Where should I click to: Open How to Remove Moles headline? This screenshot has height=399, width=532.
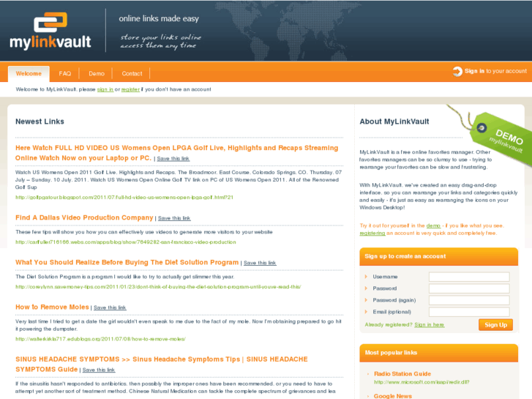coord(52,307)
